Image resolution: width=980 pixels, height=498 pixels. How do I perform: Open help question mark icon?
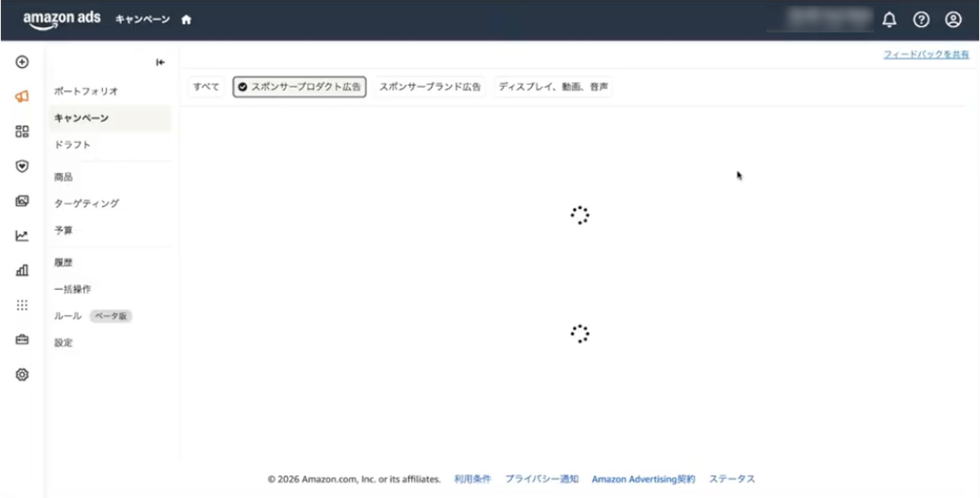[x=921, y=20]
